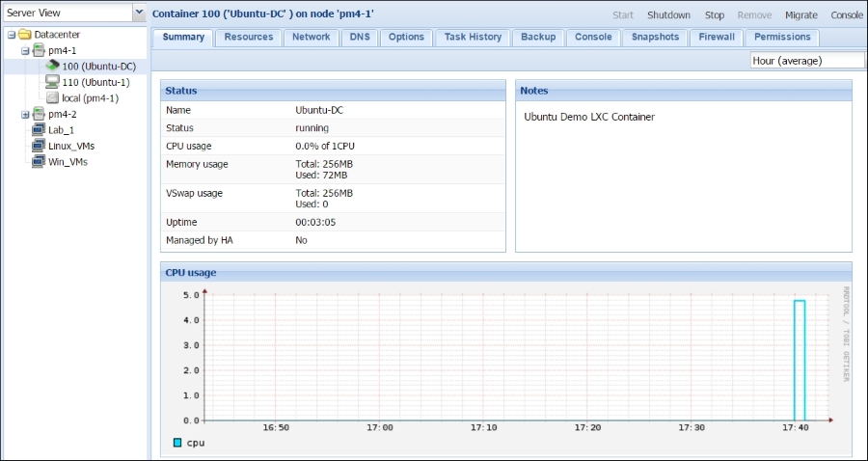Click the Migrate button

tap(801, 15)
